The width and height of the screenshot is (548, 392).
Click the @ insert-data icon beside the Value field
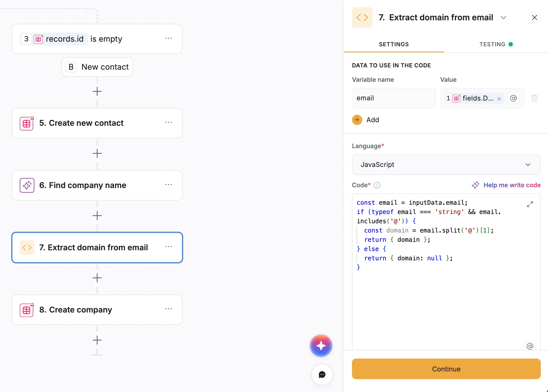click(x=514, y=98)
